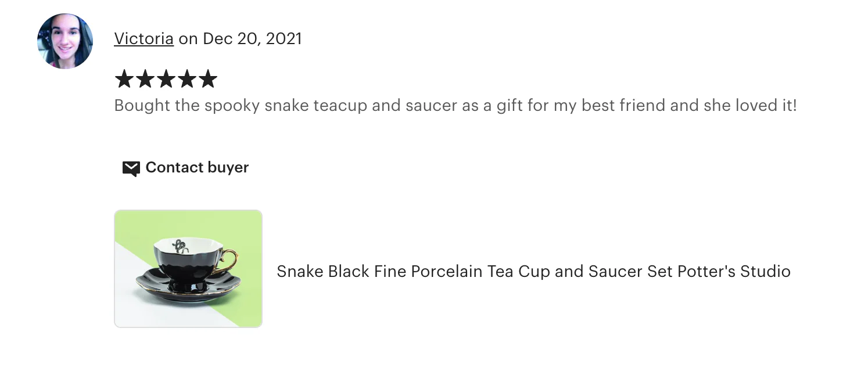Click the envelope icon beside Contact buyer
This screenshot has width=868, height=382.
point(131,168)
